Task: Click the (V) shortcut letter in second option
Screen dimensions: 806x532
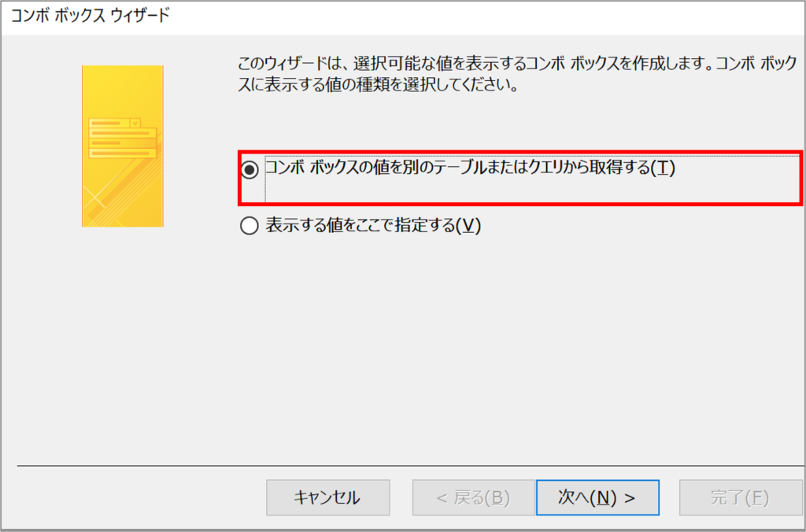Action: tap(468, 225)
